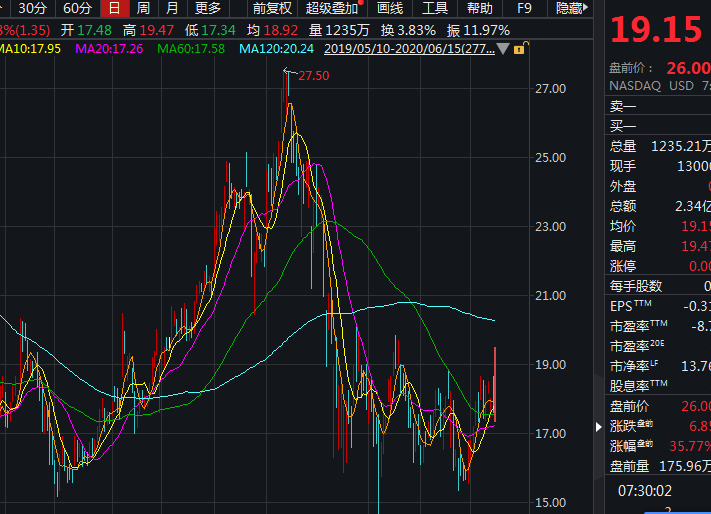The width and height of the screenshot is (711, 514).
Task: Click the green MA60 indicator label
Action: click(190, 48)
